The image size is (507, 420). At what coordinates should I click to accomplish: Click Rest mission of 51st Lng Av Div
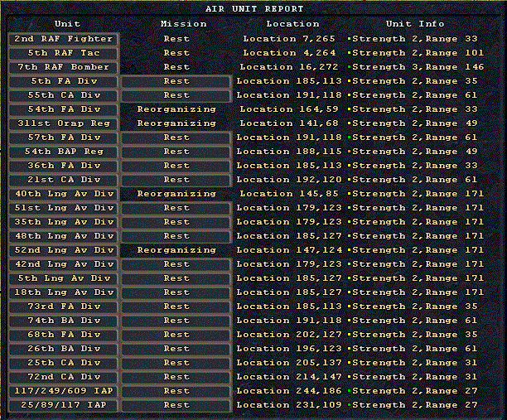point(176,208)
